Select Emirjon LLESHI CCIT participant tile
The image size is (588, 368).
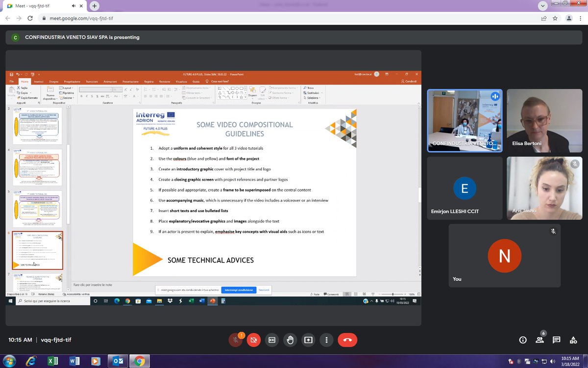click(x=465, y=188)
